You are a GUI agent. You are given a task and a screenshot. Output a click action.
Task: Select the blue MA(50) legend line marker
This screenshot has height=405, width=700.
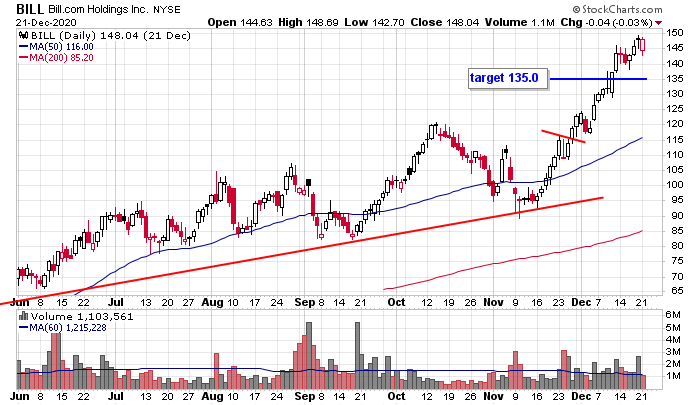click(x=24, y=47)
